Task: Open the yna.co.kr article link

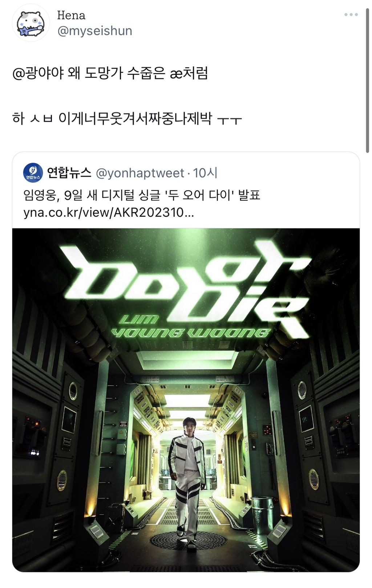Action: click(x=109, y=212)
